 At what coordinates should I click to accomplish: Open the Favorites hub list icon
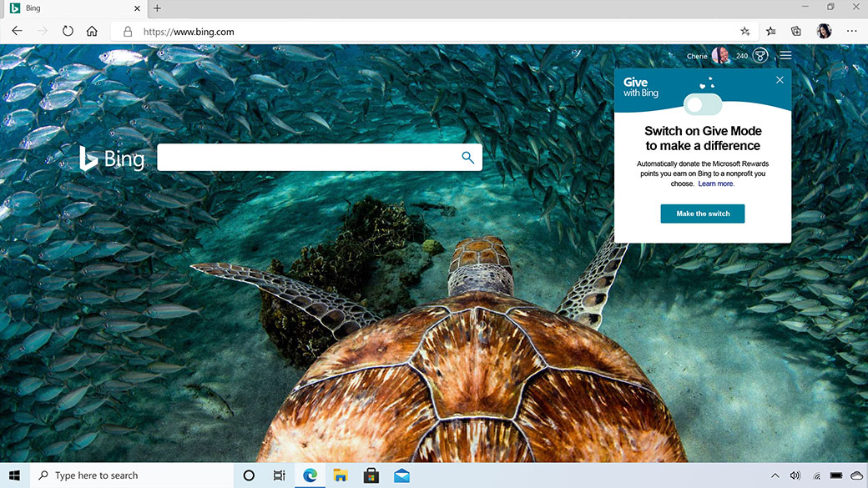pyautogui.click(x=770, y=31)
